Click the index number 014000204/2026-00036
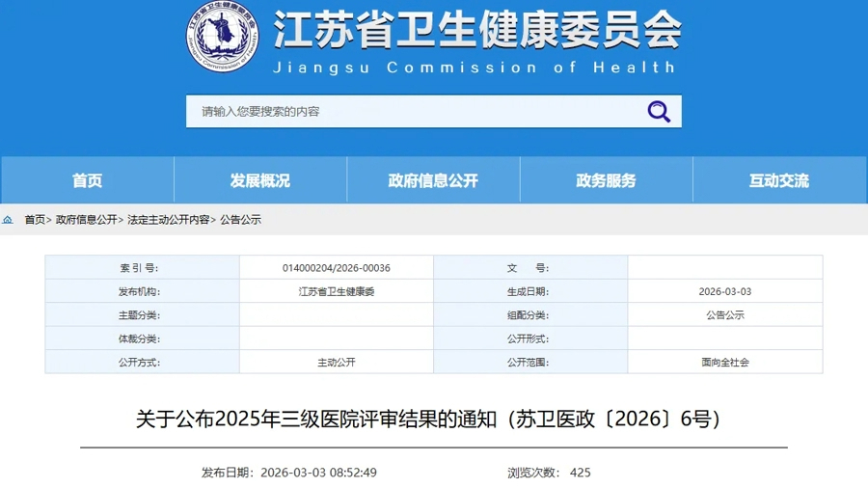 [336, 268]
